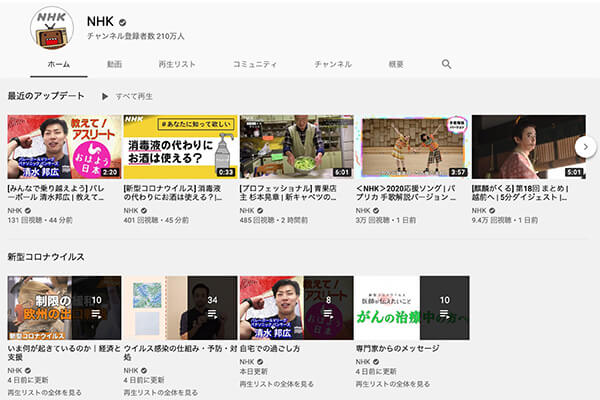The height and width of the screenshot is (400, 600).
Task: Open the 消毒液の代わりにお酒は使える? video thumbnail
Action: point(181,147)
